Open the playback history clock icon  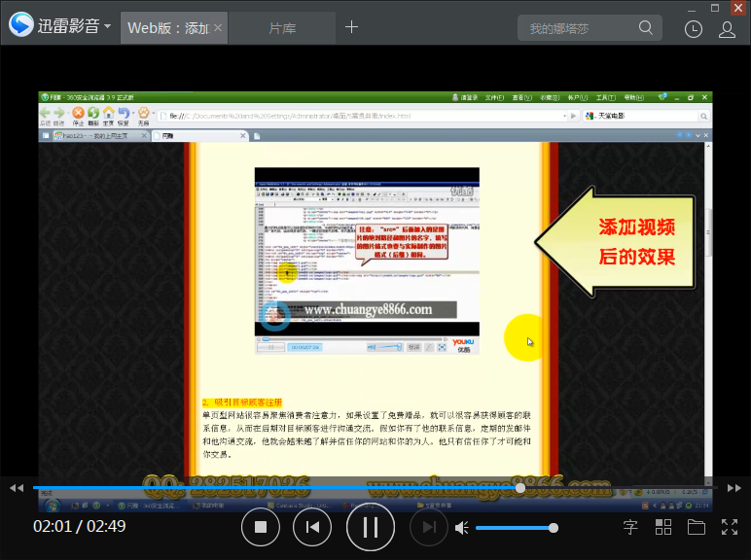pos(693,28)
